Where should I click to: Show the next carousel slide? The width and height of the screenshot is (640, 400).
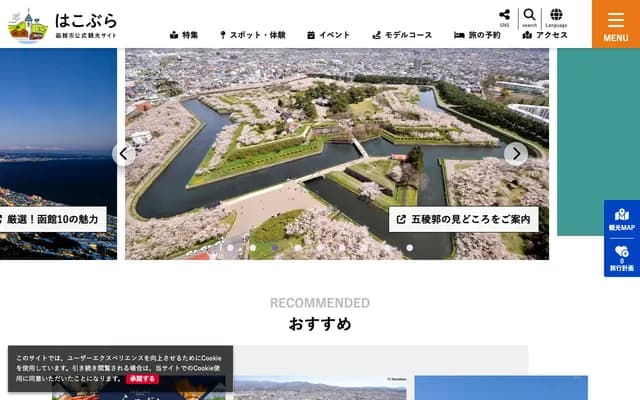pos(516,154)
